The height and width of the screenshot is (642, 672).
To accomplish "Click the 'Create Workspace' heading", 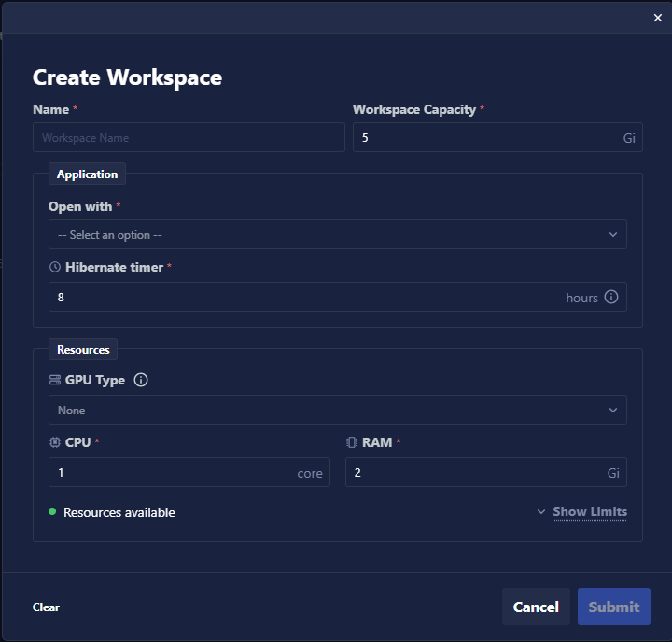I will [127, 77].
